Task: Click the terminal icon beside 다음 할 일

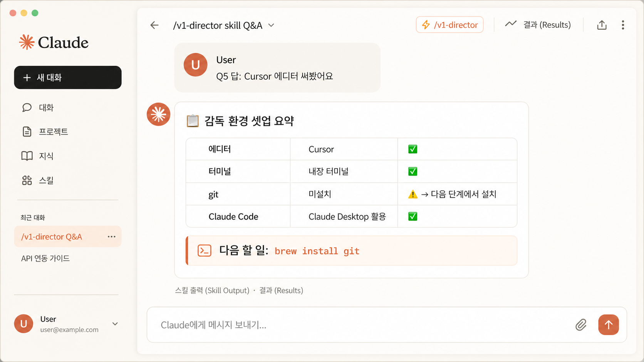Action: pyautogui.click(x=205, y=250)
